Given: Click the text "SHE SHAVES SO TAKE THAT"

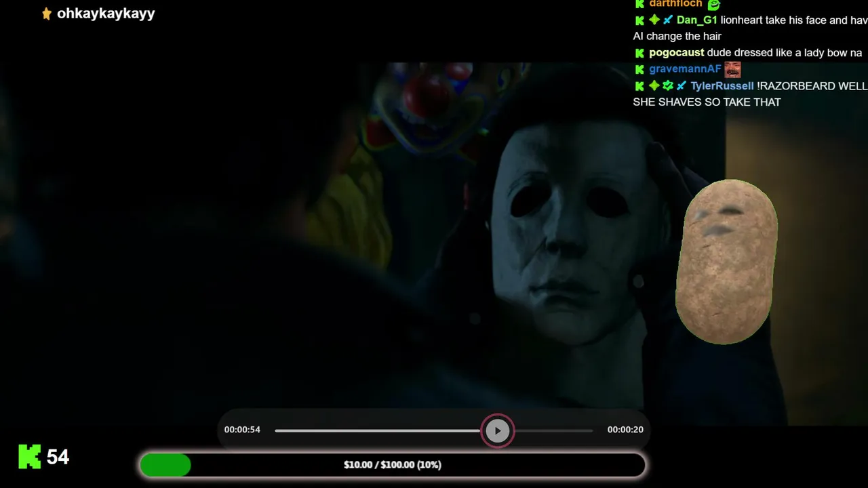Looking at the screenshot, I should (x=707, y=102).
